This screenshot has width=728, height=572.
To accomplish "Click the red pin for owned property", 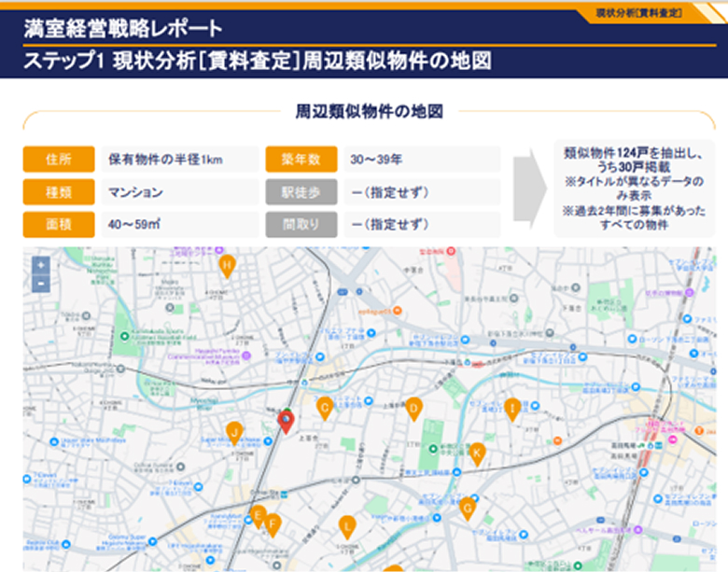I will (287, 421).
